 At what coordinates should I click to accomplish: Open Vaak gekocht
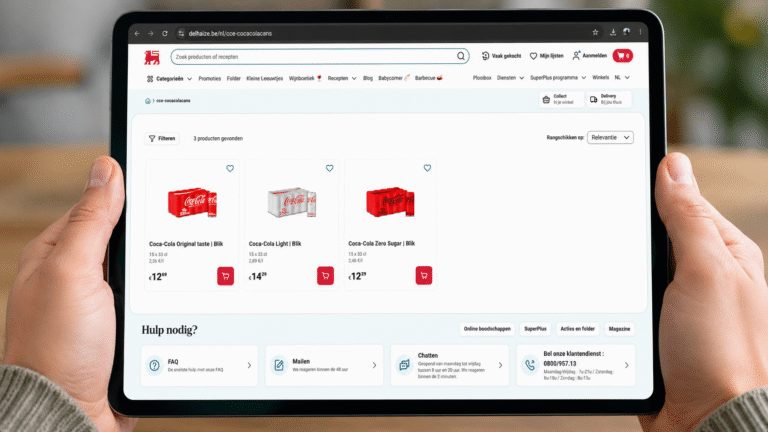[502, 56]
